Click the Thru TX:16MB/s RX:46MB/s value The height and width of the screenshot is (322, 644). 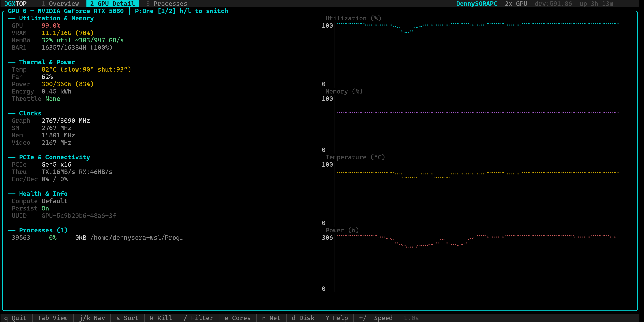pos(77,172)
